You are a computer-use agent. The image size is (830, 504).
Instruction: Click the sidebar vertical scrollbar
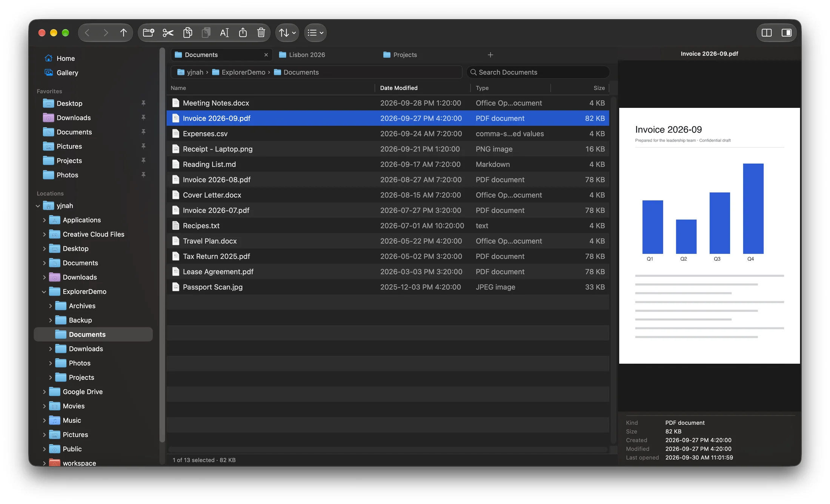[162, 245]
